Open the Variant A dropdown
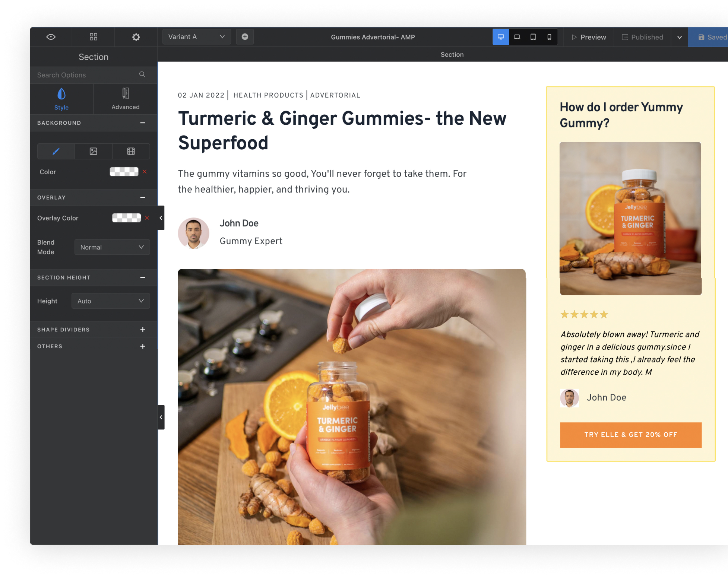Image resolution: width=728 pixels, height=578 pixels. click(x=196, y=37)
